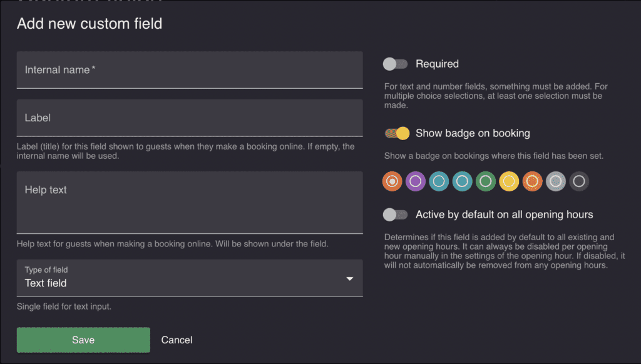641x364 pixels.
Task: Disable the Show badge on booking toggle
Action: point(396,133)
